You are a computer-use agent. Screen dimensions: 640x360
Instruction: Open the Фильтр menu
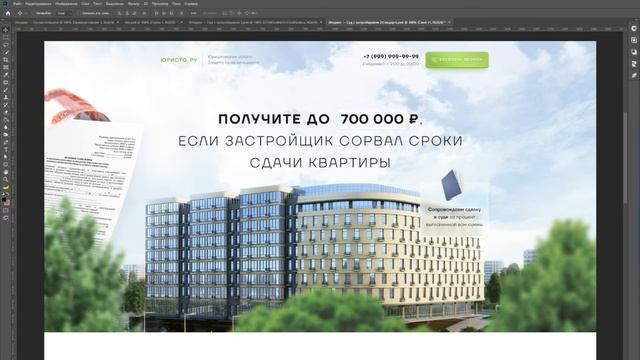pos(133,3)
